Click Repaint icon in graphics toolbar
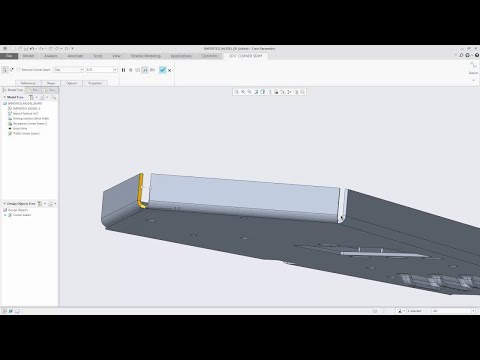480x360 pixels. click(256, 92)
